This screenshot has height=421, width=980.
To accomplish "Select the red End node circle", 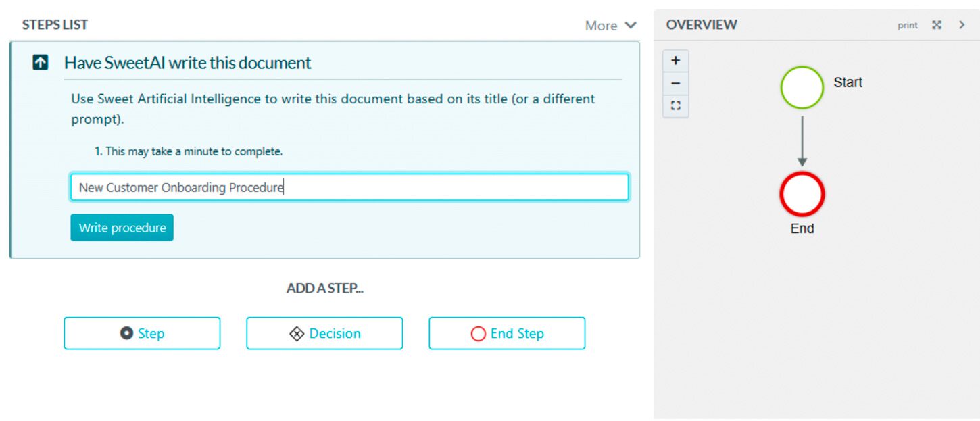I will 802,194.
